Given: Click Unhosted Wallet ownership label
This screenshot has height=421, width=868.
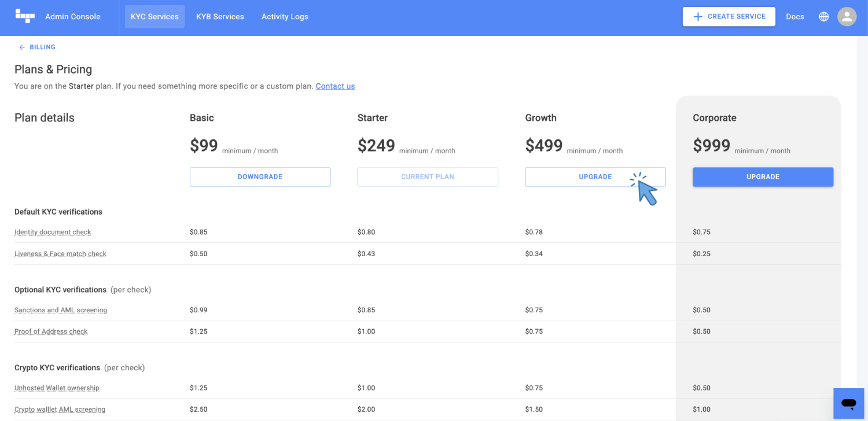Looking at the screenshot, I should click(x=57, y=388).
